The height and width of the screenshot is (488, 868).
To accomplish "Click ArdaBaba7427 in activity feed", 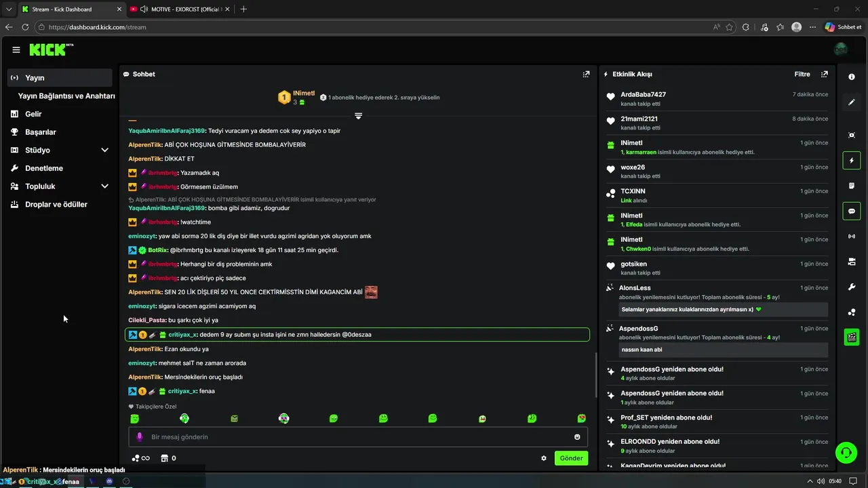I will [643, 94].
